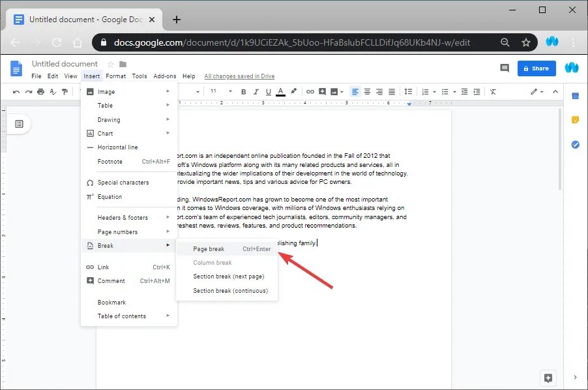Open Tasks in the side panel
Viewport: 588px width, 390px height.
(x=575, y=144)
